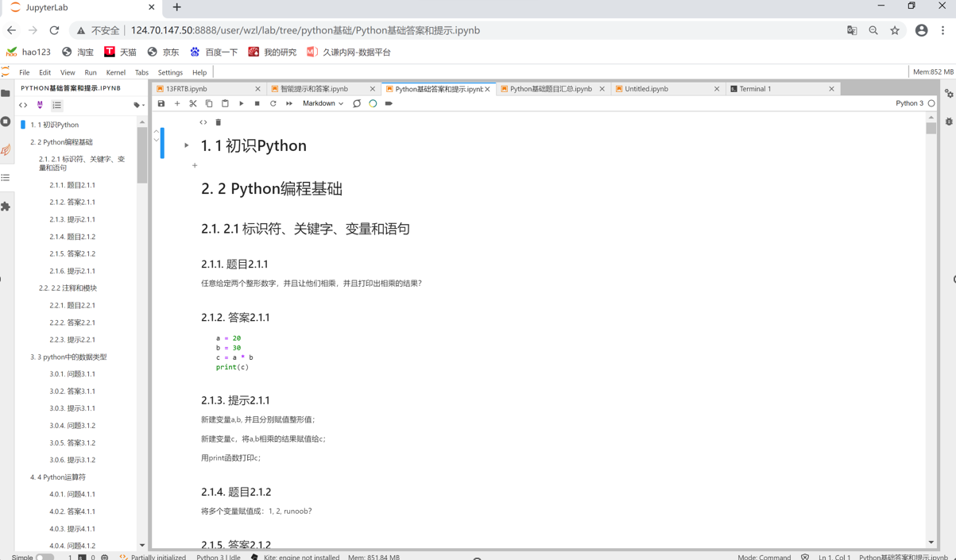The width and height of the screenshot is (956, 560).
Task: Open the tag filter dropdown in contents
Action: click(138, 105)
